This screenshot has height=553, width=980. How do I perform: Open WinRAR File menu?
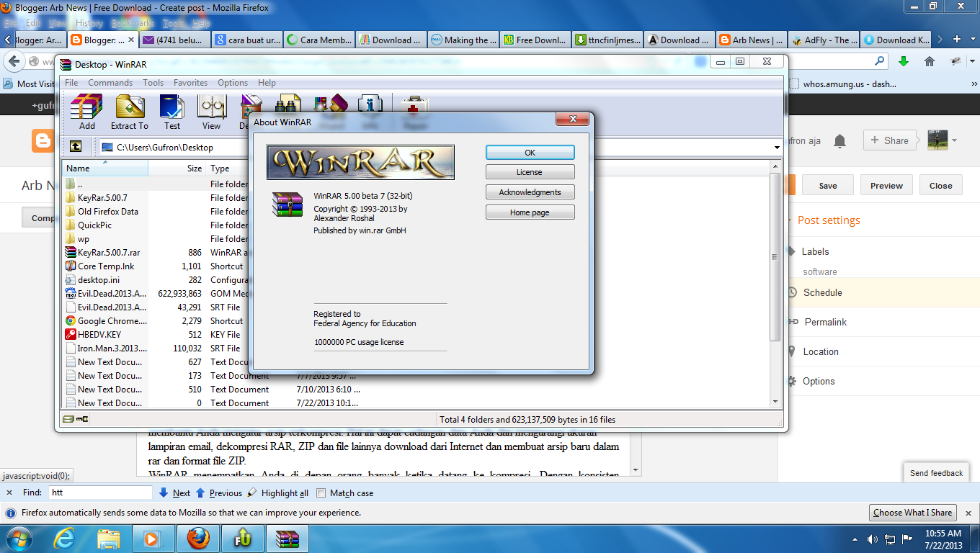click(x=71, y=83)
